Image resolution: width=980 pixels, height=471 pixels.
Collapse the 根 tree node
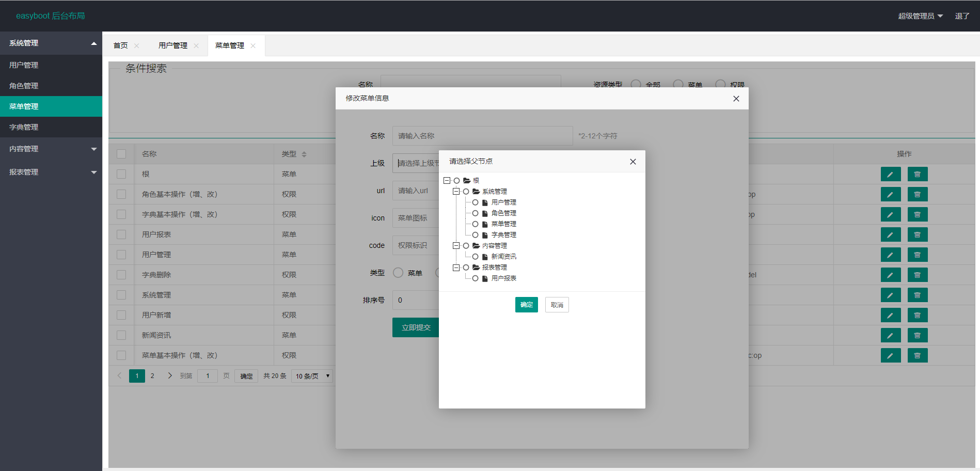coord(447,181)
